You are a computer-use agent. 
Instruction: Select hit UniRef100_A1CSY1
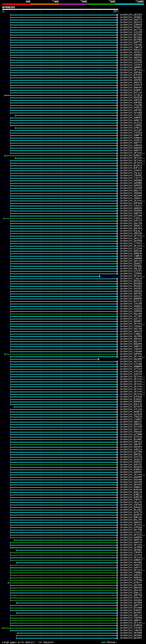(131, 361)
